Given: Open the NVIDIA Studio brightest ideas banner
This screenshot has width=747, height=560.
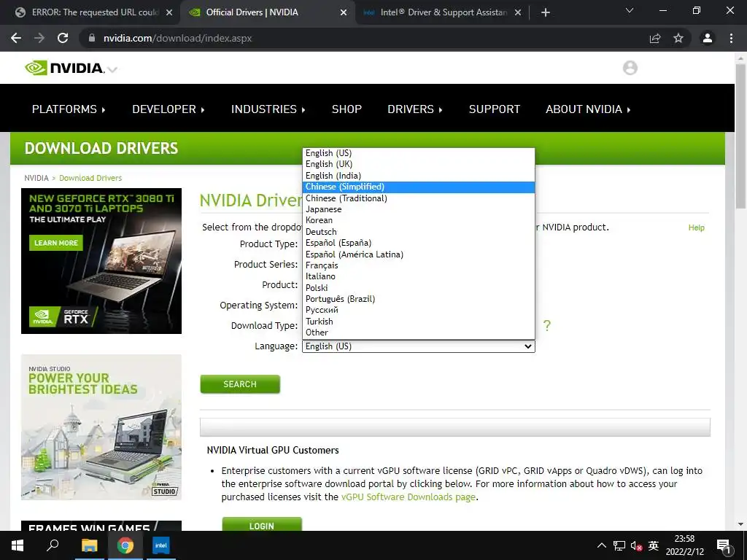Looking at the screenshot, I should (x=101, y=427).
